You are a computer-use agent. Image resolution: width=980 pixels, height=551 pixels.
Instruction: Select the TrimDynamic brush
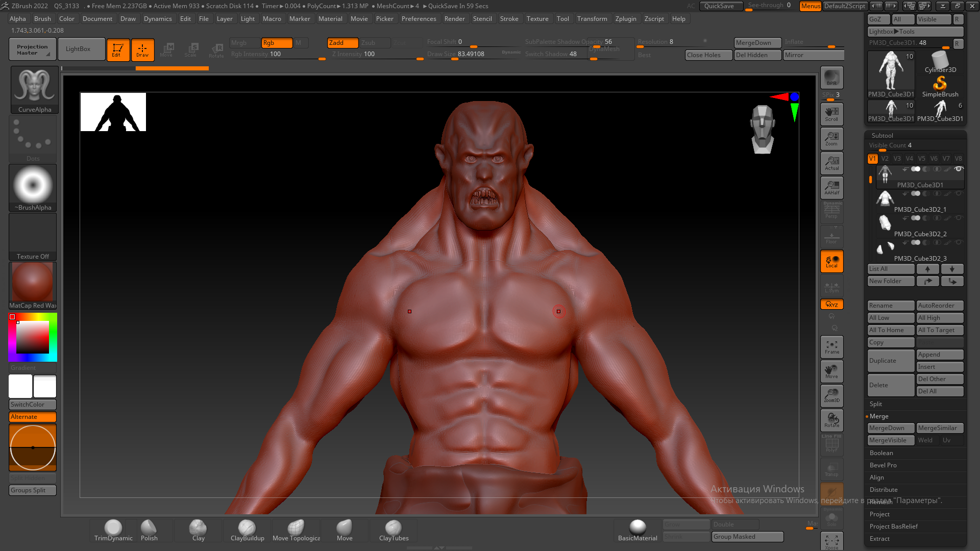tap(113, 530)
